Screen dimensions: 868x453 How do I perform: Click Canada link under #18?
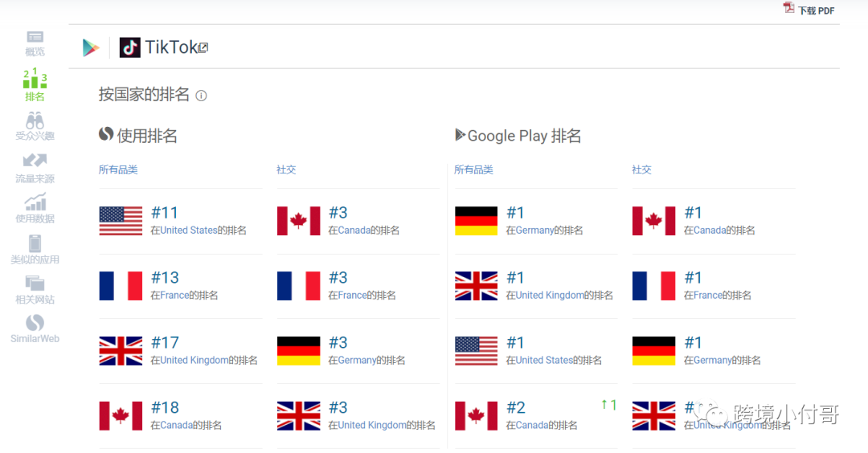(176, 426)
